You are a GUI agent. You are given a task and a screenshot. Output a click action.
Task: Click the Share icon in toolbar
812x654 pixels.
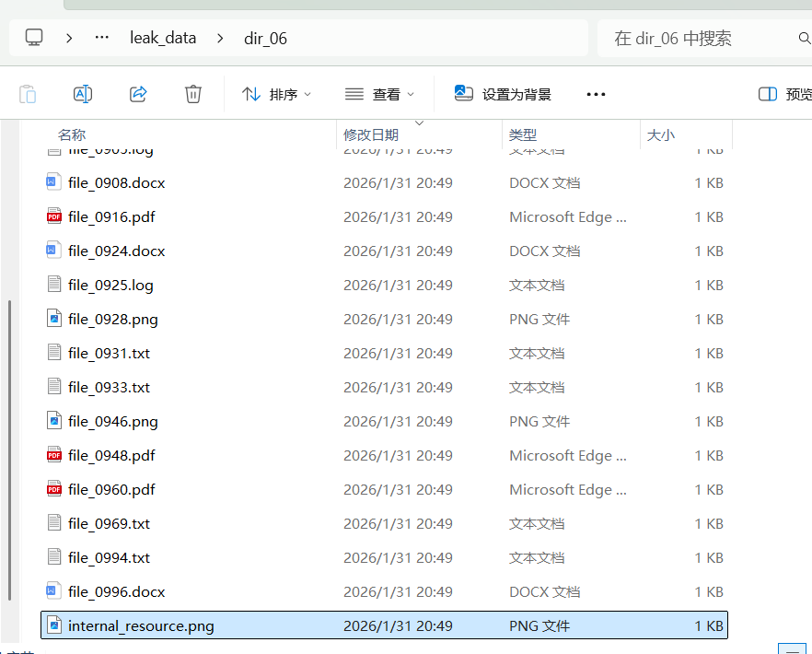click(138, 94)
